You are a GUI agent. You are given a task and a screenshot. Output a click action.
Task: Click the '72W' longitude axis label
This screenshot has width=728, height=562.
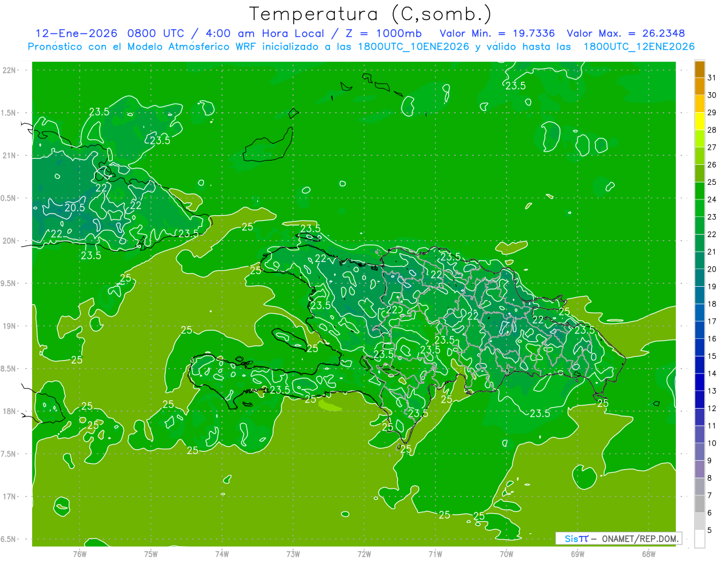[x=364, y=554]
